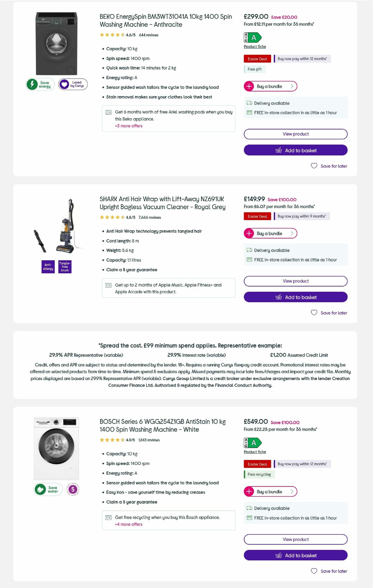Click the delivery truck icon under Beko listing
This screenshot has height=588, width=373.
249,103
